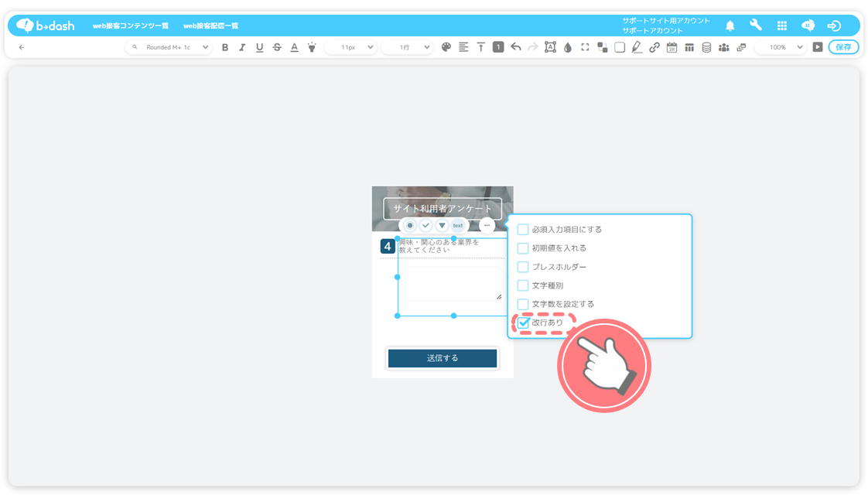Toggle bold formatting

pyautogui.click(x=225, y=48)
